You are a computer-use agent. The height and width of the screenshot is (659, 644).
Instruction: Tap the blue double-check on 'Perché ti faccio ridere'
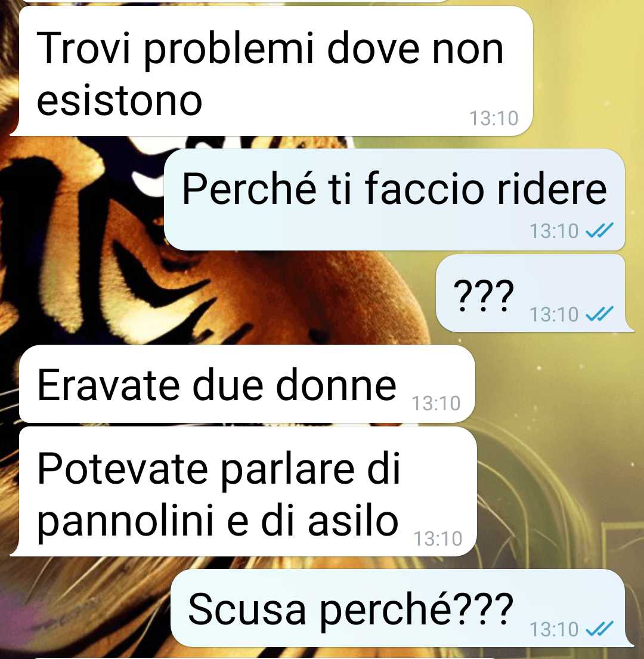coord(599,230)
